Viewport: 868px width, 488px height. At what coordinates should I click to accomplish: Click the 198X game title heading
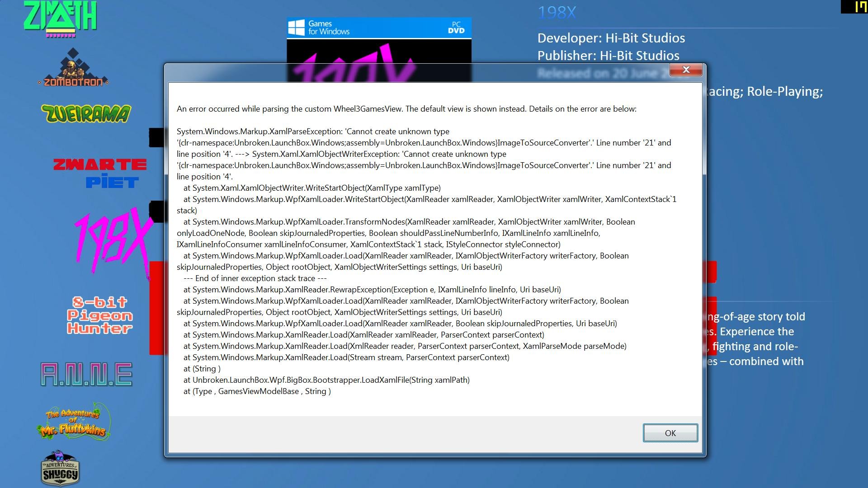557,12
